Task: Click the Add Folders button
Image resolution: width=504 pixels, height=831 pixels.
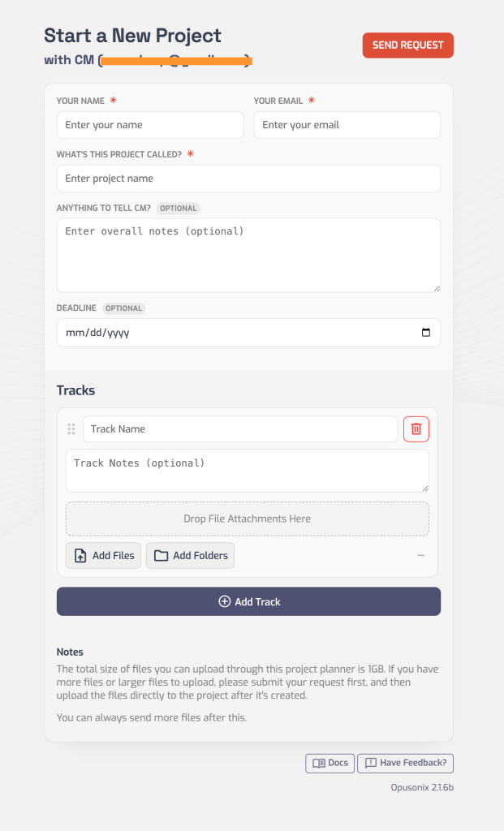Action: [x=191, y=556]
